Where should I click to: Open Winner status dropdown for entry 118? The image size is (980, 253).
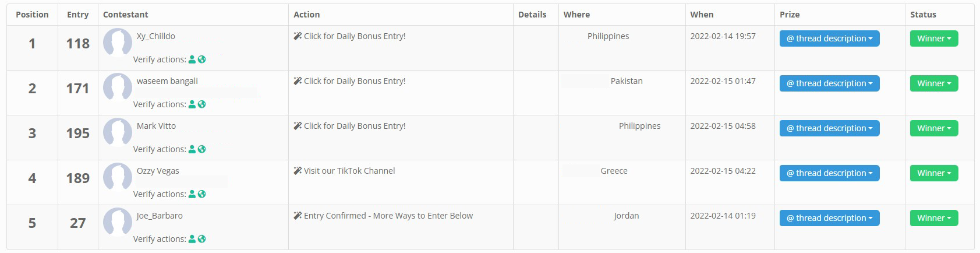pyautogui.click(x=934, y=38)
